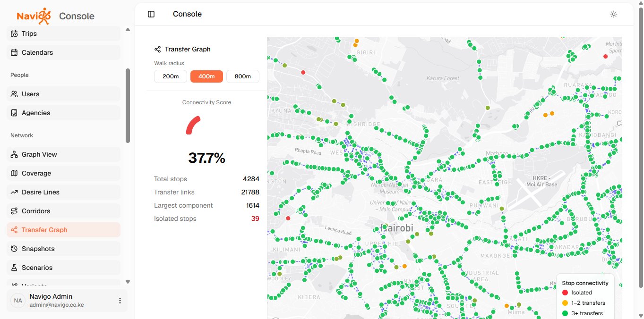644x319 pixels.
Task: Open the Corridors menu item
Action: (64, 211)
